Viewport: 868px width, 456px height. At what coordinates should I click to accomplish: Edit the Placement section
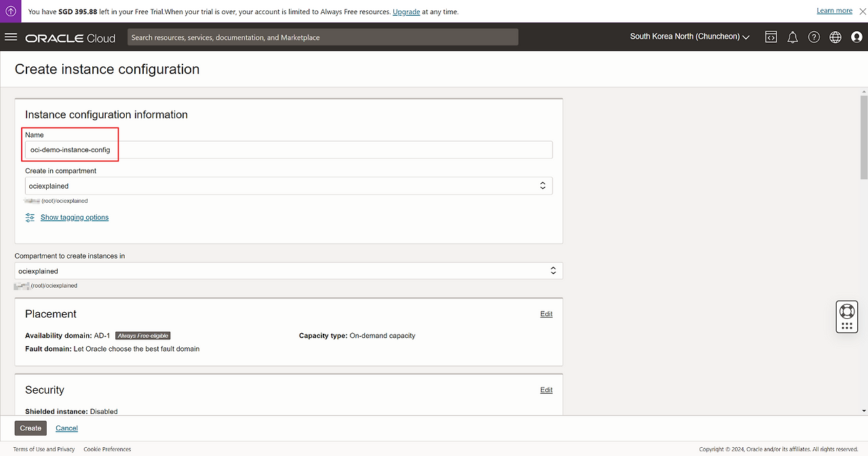546,314
